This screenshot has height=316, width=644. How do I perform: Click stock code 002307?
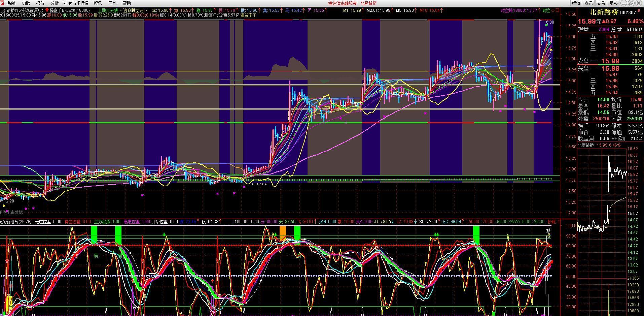(x=628, y=12)
